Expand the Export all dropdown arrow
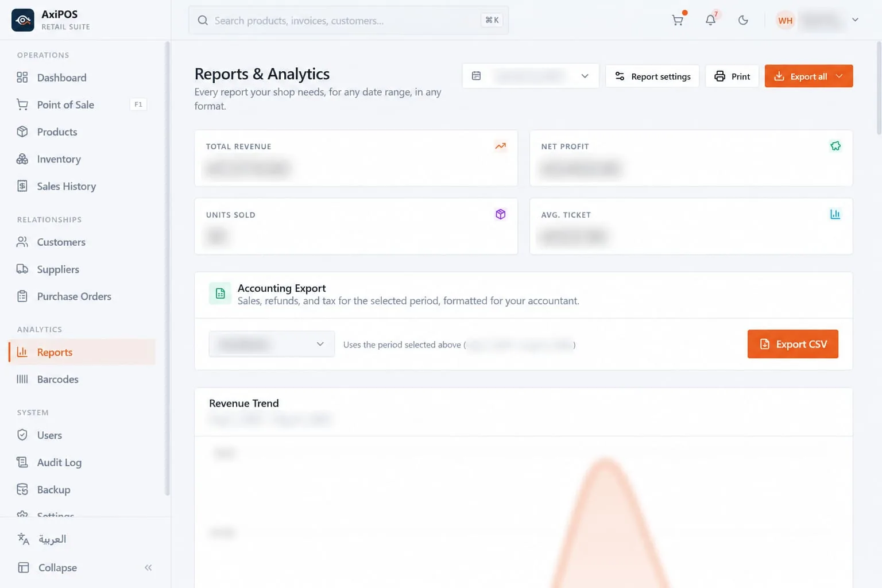The image size is (882, 588). pos(840,76)
